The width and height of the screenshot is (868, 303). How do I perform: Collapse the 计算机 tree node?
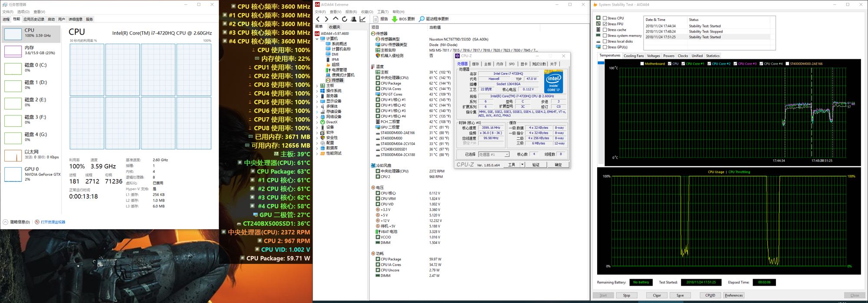point(317,39)
